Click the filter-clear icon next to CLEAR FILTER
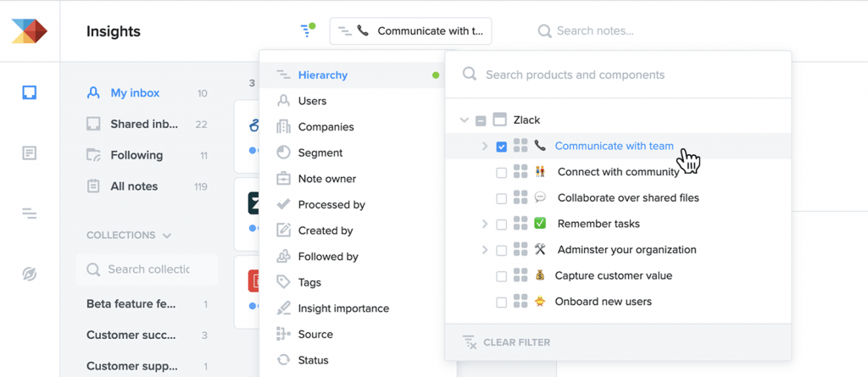 tap(470, 342)
